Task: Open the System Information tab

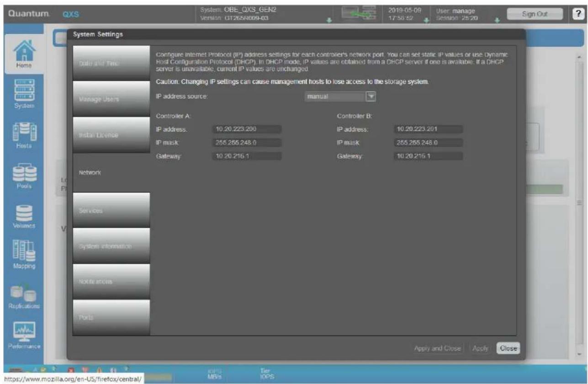Action: [x=111, y=246]
